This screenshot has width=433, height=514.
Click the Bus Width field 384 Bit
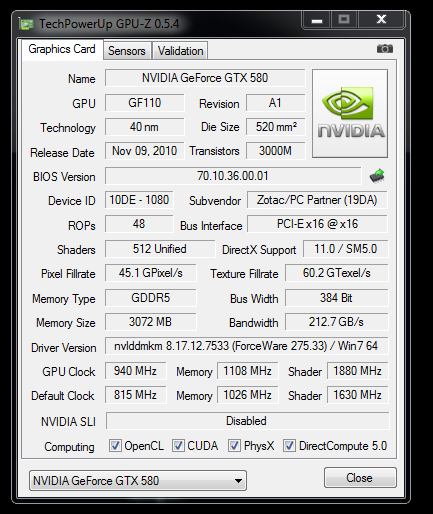point(336,298)
